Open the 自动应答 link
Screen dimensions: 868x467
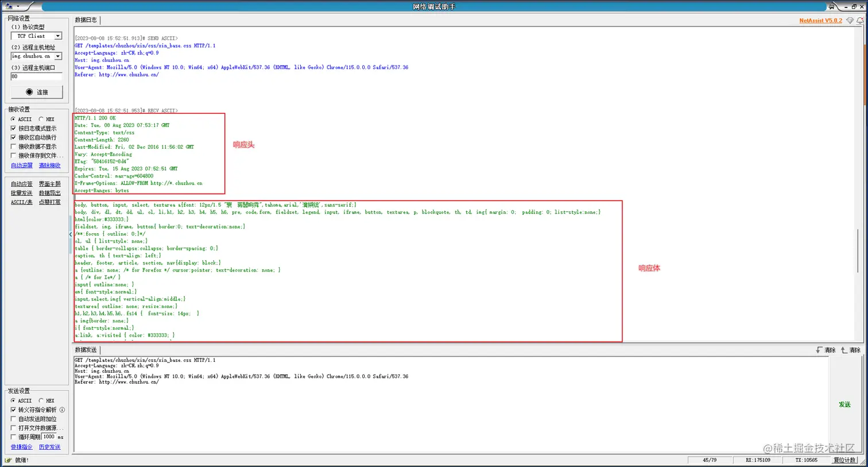click(x=22, y=184)
